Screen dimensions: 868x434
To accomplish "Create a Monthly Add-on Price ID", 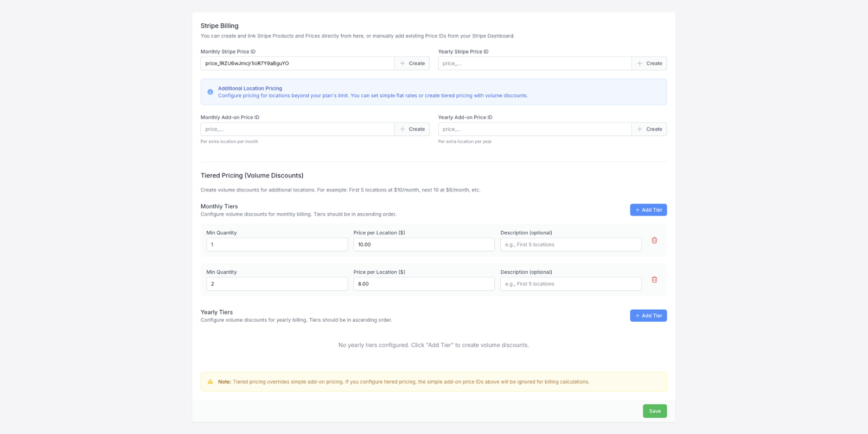I will (412, 129).
